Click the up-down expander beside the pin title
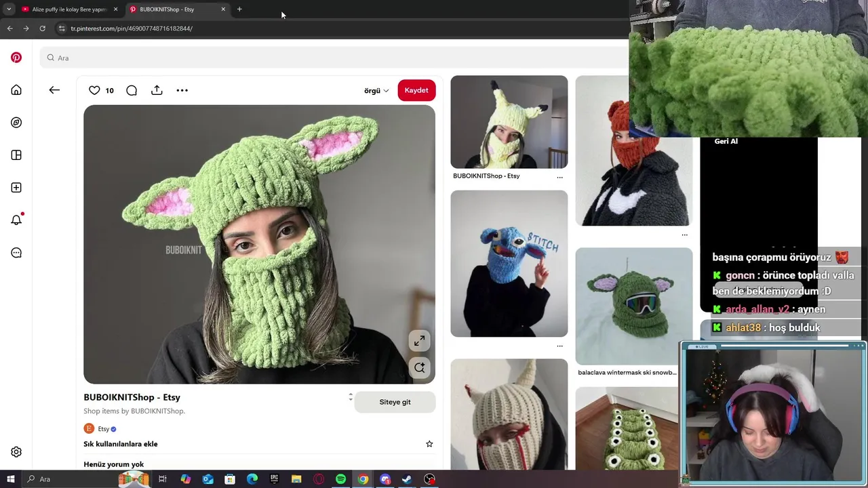The height and width of the screenshot is (488, 868). point(351,396)
